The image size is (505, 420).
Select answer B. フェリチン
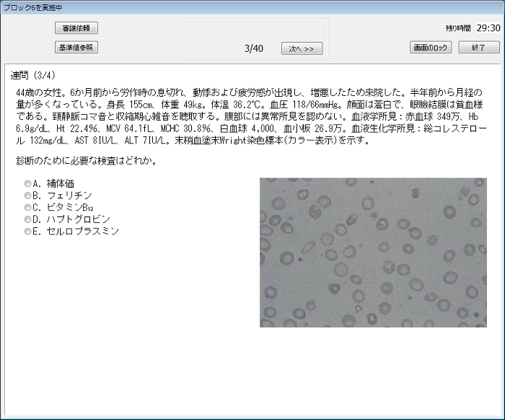click(x=58, y=196)
